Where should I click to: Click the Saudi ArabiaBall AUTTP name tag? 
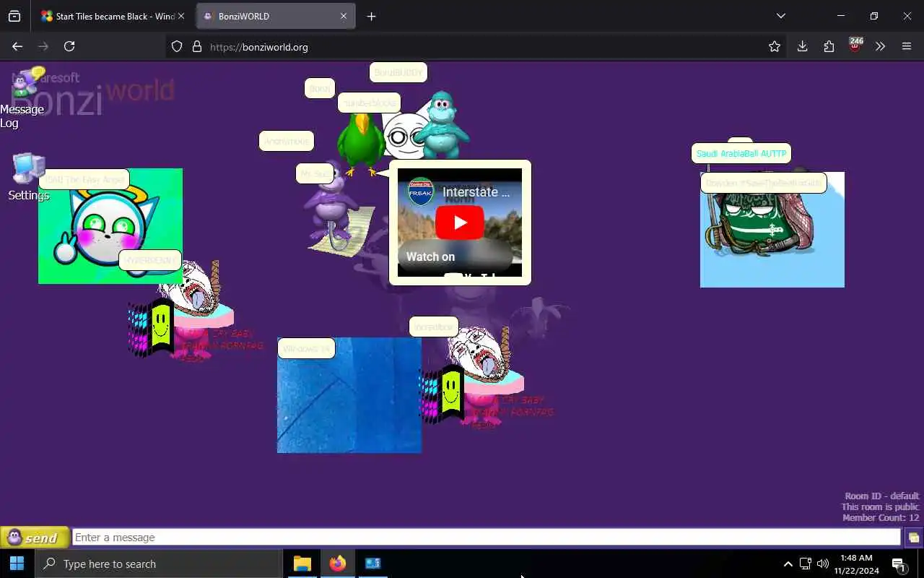(x=741, y=154)
